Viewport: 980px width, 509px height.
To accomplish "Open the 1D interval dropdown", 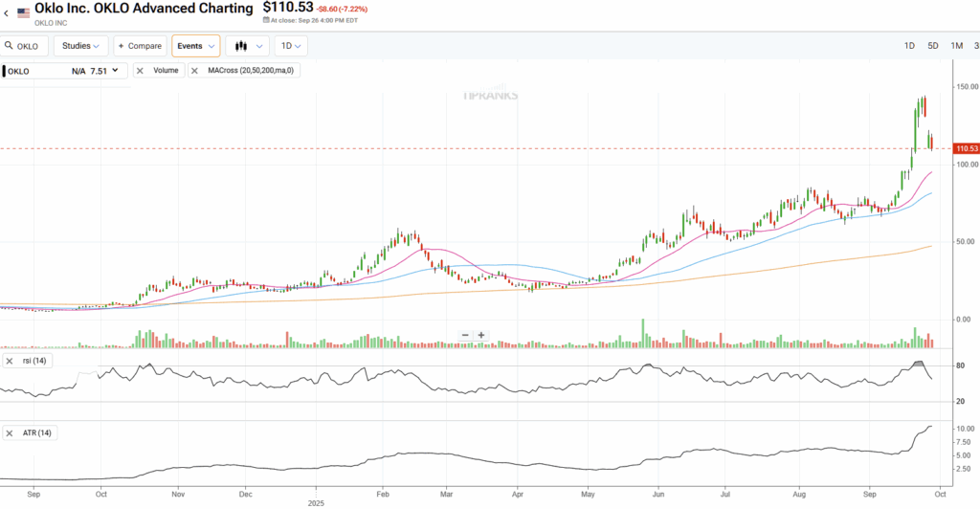I will 291,46.
